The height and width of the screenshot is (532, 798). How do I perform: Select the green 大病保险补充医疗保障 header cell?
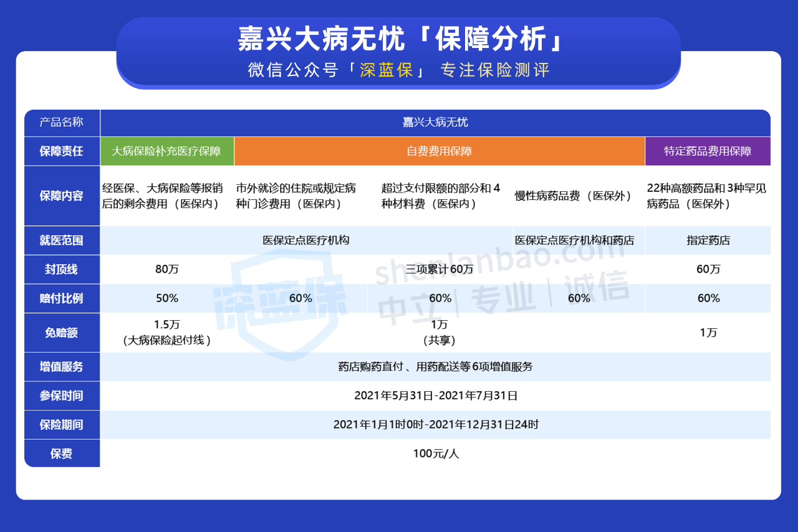click(x=166, y=151)
